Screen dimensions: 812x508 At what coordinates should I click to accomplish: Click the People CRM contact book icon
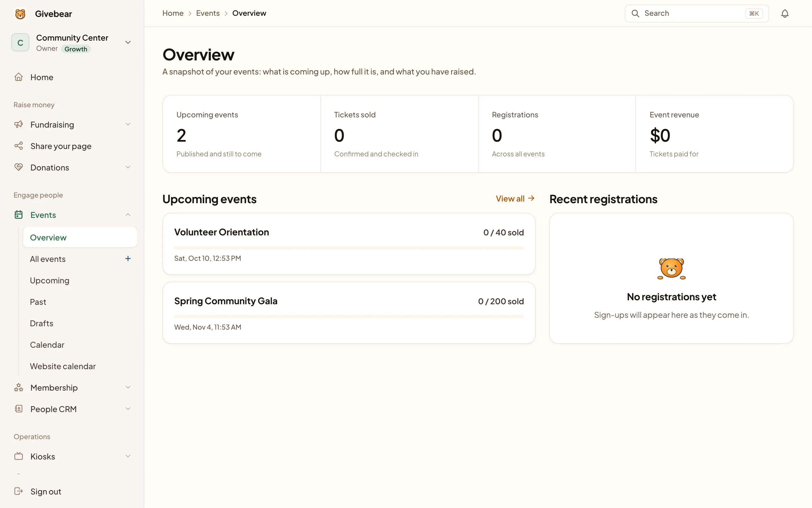point(18,409)
